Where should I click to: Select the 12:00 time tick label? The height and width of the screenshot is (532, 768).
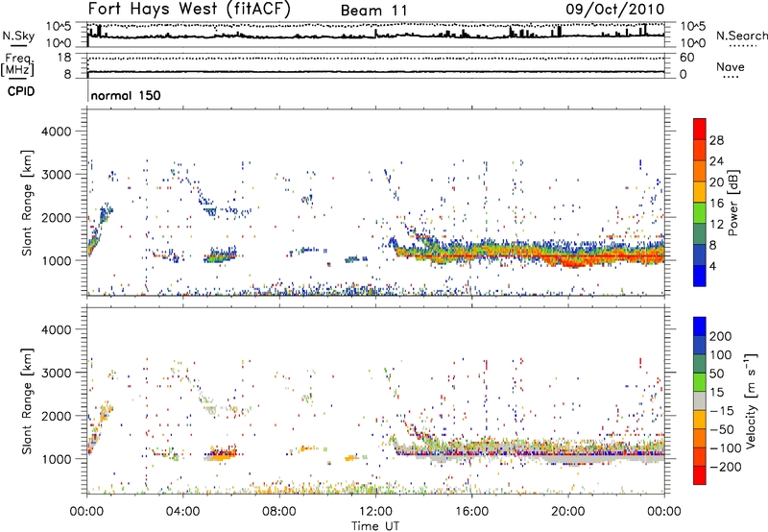click(x=375, y=512)
